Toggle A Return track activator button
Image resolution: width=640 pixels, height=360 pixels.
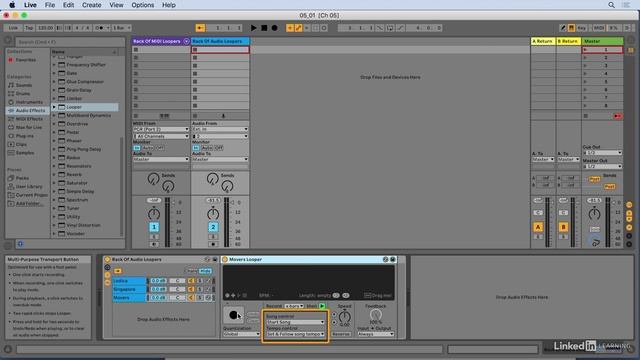pos(538,227)
